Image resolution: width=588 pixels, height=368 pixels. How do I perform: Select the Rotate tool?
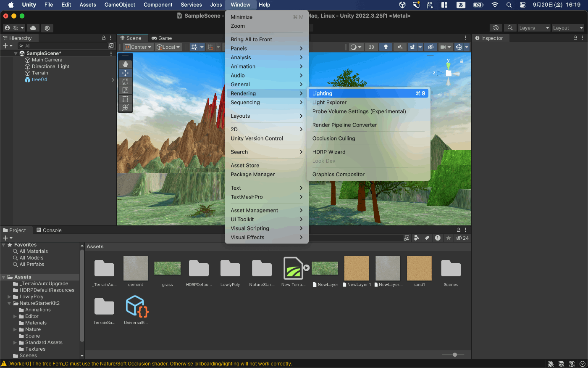click(125, 82)
